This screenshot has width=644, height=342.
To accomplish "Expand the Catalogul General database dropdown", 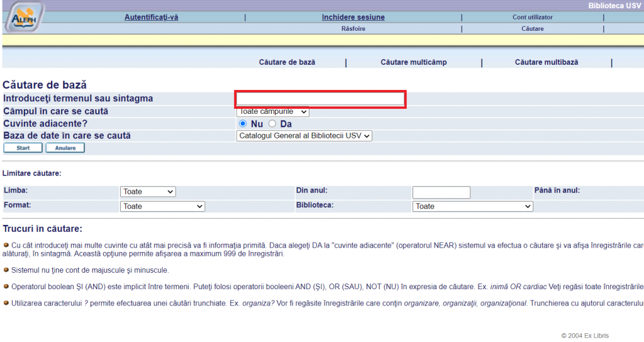I will pyautogui.click(x=304, y=135).
